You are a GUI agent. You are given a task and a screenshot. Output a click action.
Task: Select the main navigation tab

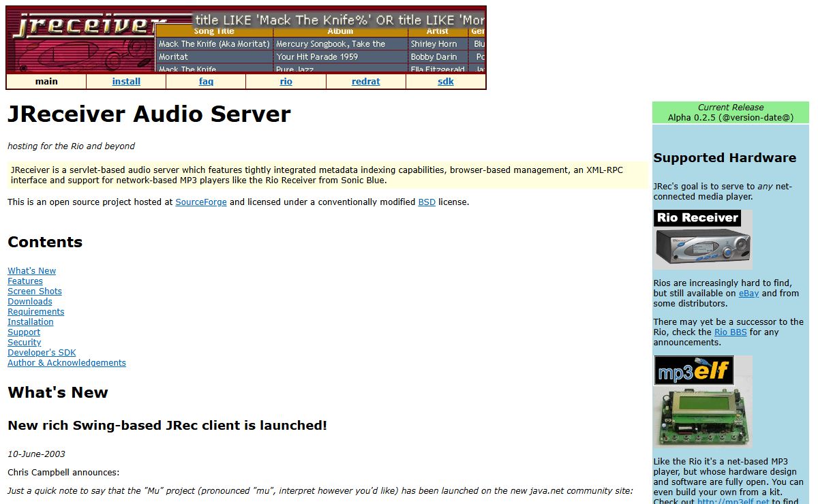tap(46, 82)
